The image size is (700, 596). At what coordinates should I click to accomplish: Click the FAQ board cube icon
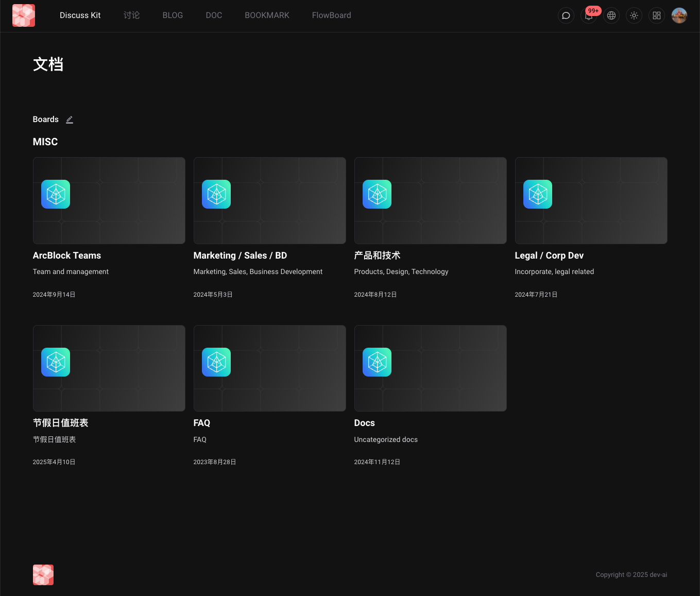pyautogui.click(x=216, y=362)
